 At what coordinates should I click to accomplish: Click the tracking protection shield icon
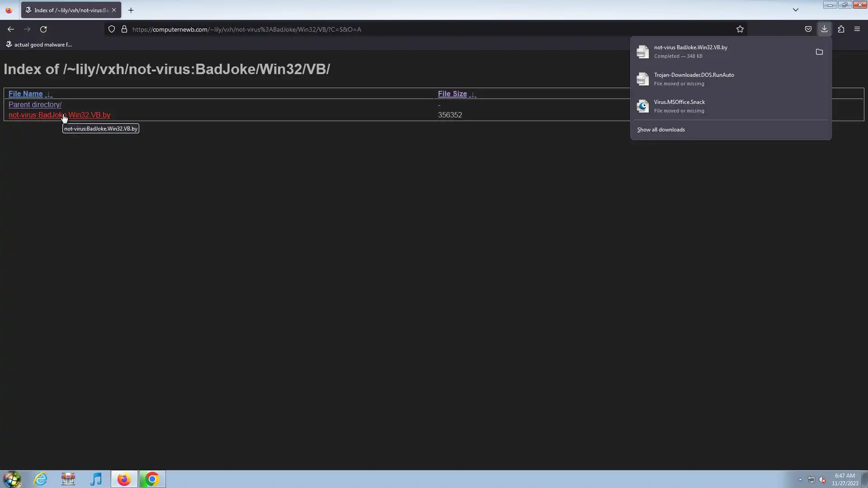(x=112, y=29)
